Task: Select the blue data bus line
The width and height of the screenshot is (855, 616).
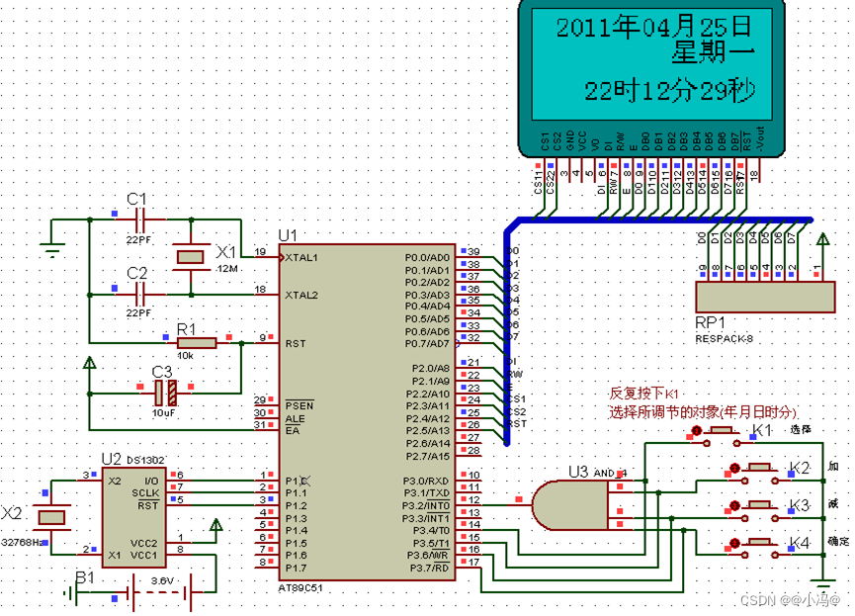Action: pyautogui.click(x=659, y=220)
